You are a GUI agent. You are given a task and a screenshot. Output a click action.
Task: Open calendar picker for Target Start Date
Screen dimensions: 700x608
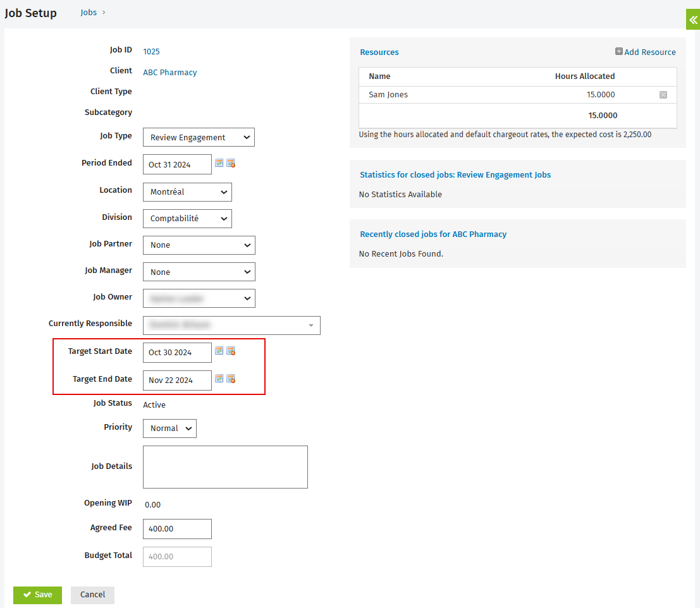coord(219,351)
